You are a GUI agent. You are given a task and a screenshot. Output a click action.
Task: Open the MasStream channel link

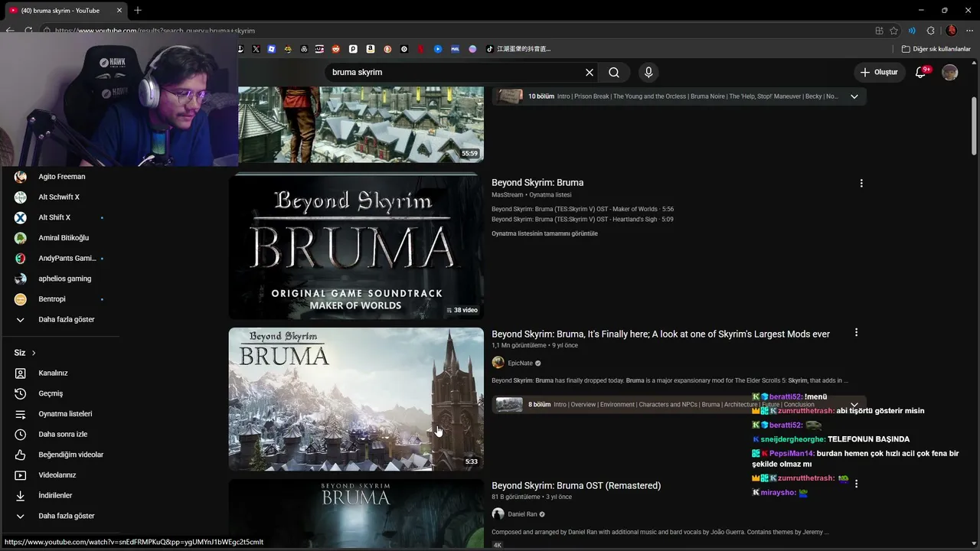[507, 195]
